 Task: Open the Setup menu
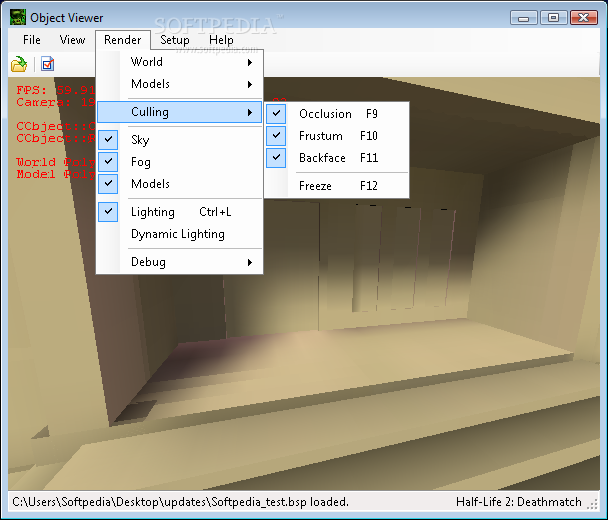click(x=175, y=40)
